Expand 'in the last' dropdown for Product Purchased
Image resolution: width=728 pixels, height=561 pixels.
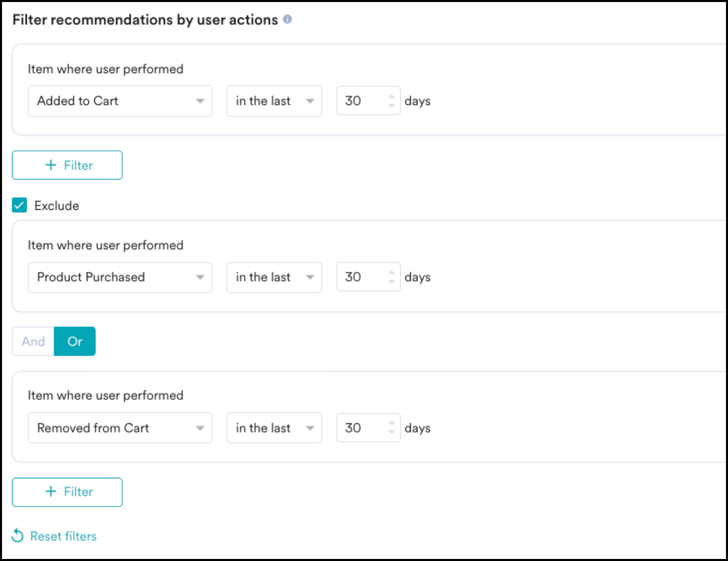(274, 277)
